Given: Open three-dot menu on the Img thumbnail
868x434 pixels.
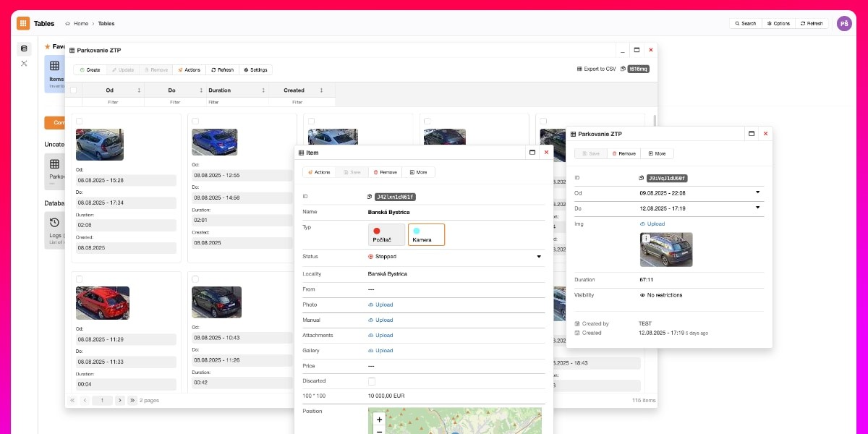Looking at the screenshot, I should tap(646, 239).
